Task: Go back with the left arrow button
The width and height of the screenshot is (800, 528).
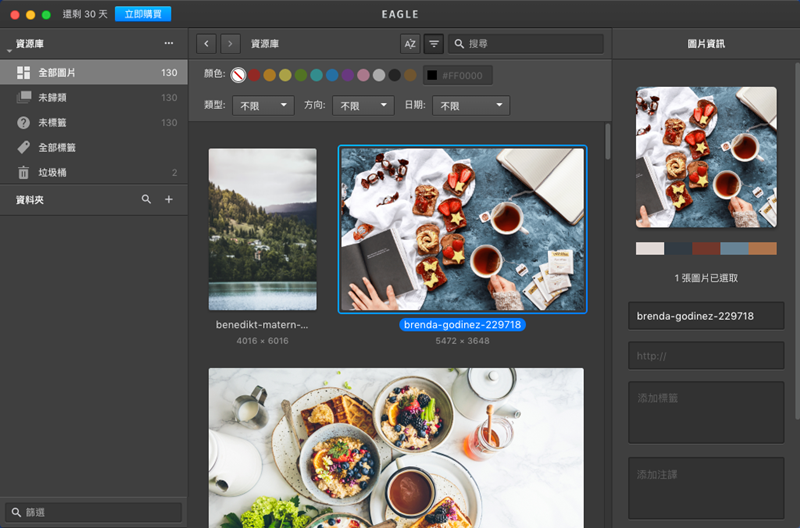Action: (207, 44)
